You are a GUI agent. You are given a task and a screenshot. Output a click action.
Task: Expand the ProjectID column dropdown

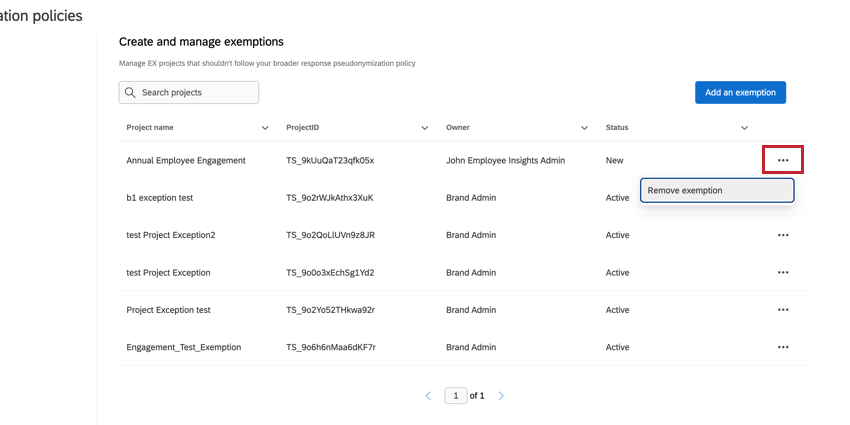425,128
